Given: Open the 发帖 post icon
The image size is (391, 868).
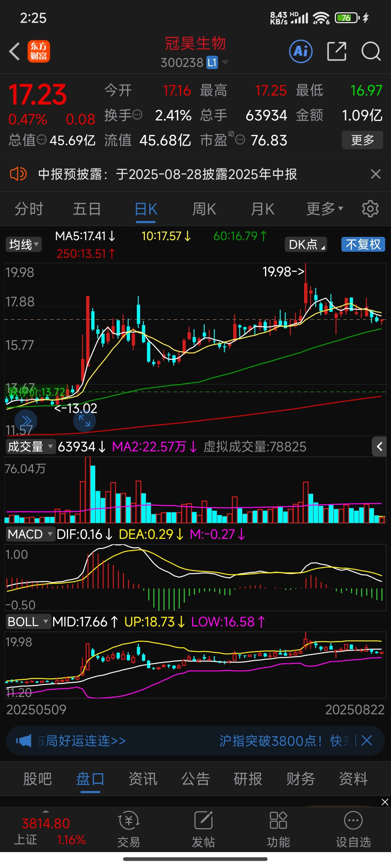Looking at the screenshot, I should pos(203,829).
